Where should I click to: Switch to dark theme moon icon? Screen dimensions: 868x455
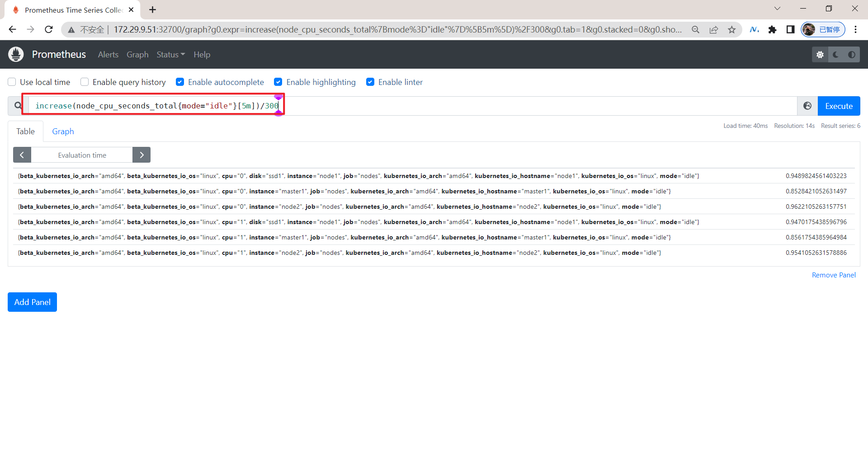[x=836, y=55]
